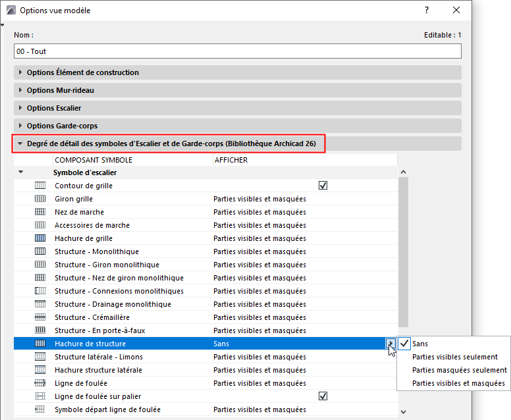Click Structure - Giron monolithique display value

(259, 265)
